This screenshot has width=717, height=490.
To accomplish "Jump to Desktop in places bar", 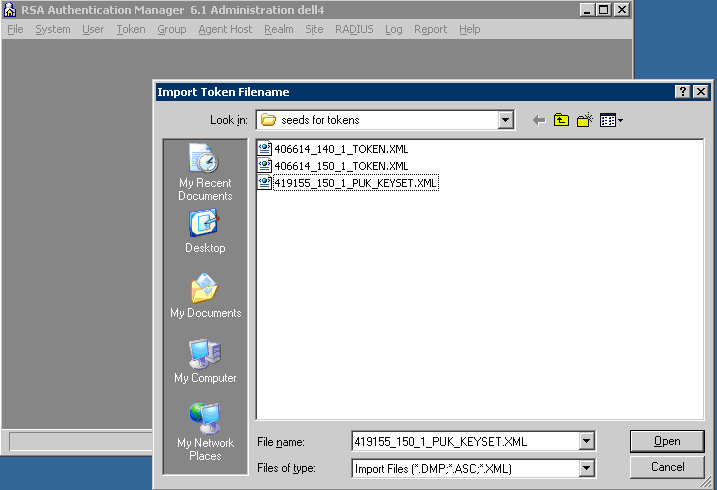I will pos(205,231).
